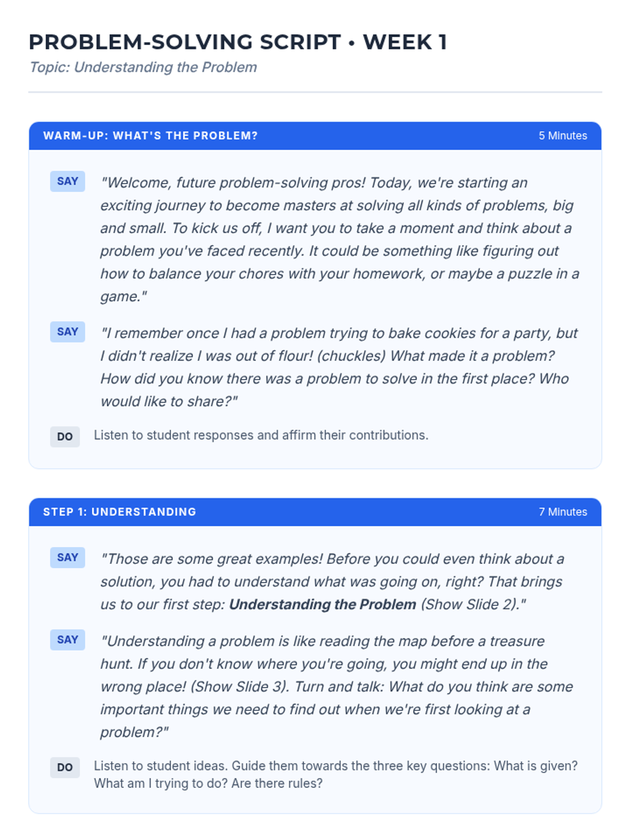Click the '7 Minutes' duration label
630x840 pixels.
click(562, 512)
